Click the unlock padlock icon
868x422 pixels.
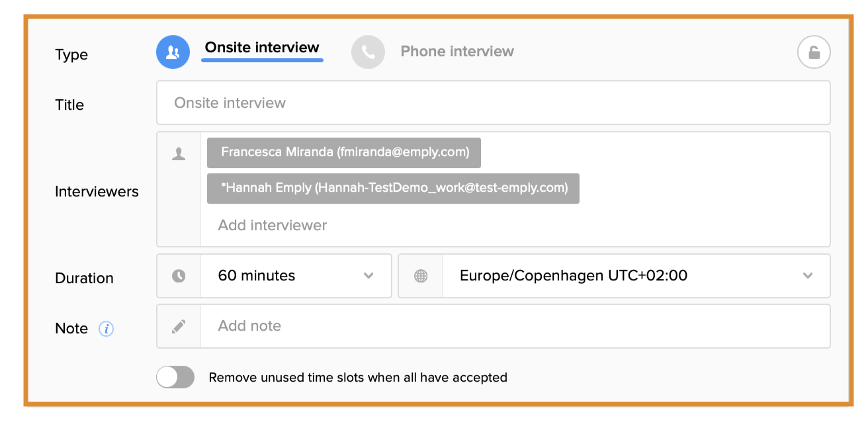(814, 52)
